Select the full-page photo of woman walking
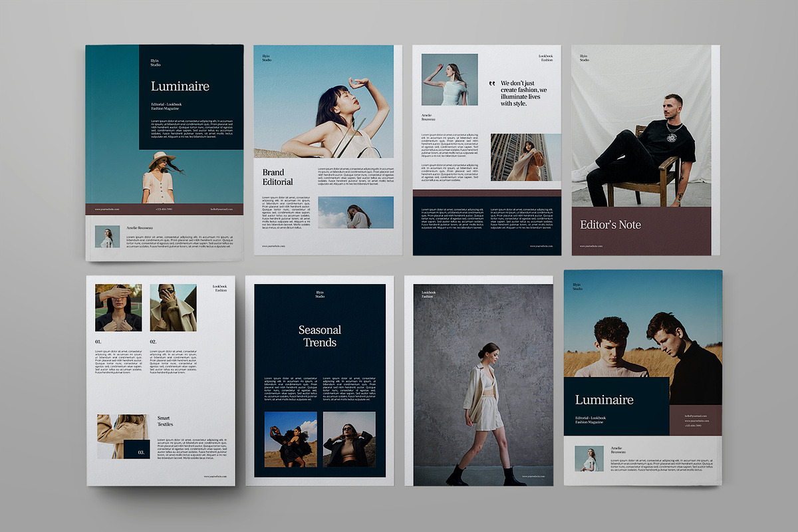Viewport: 798px width, 532px height. 483,385
